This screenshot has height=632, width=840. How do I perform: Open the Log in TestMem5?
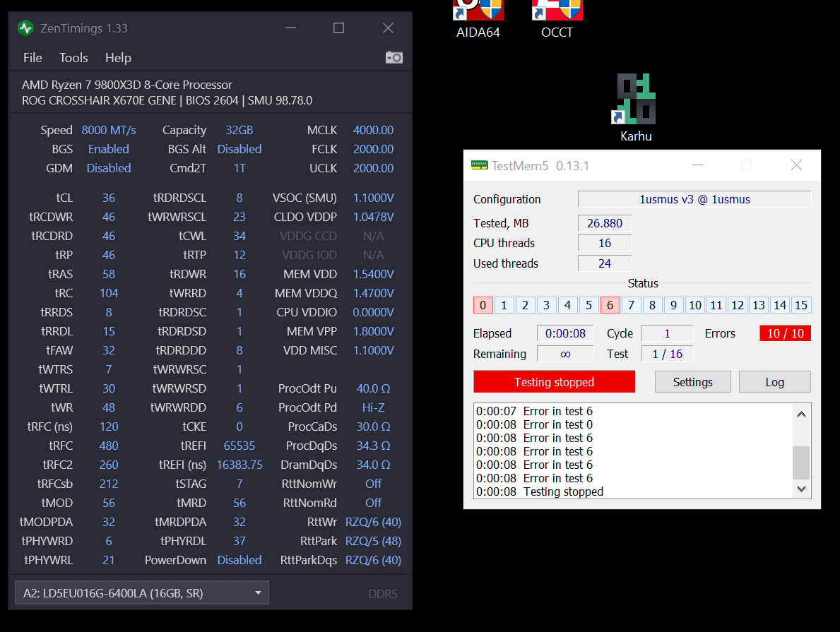pos(774,382)
